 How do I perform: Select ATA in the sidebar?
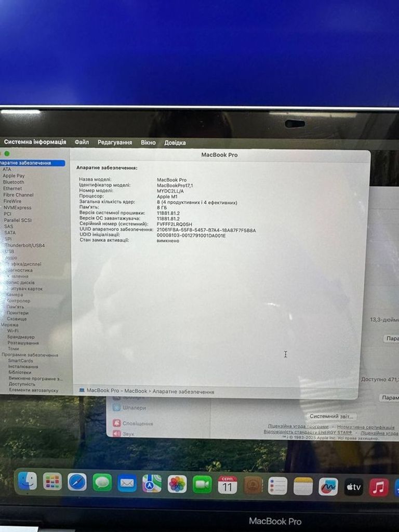(7, 169)
